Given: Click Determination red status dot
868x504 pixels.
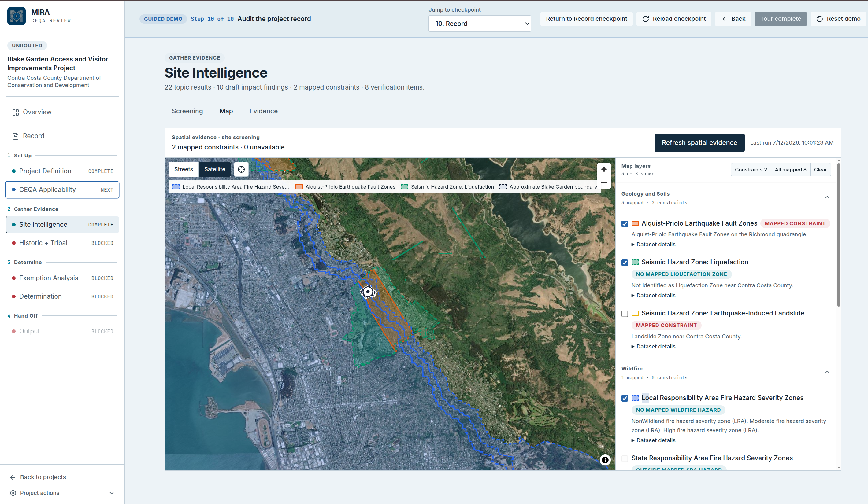Looking at the screenshot, I should (13, 296).
